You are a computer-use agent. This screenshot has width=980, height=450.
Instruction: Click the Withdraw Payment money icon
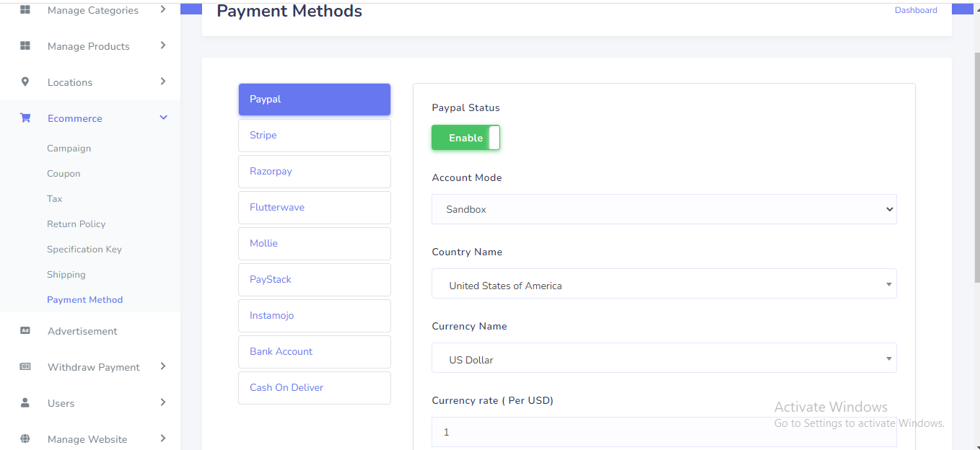tap(25, 367)
